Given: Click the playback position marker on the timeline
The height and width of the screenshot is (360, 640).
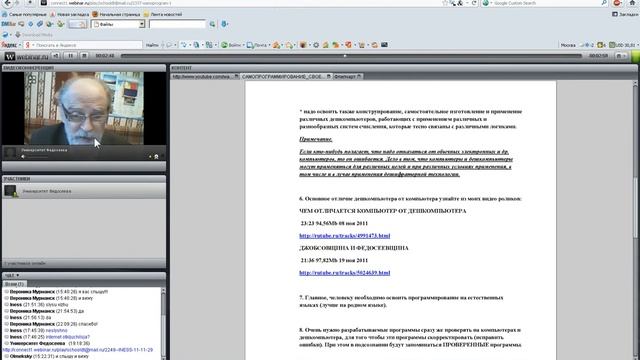Looking at the screenshot, I should [345, 56].
